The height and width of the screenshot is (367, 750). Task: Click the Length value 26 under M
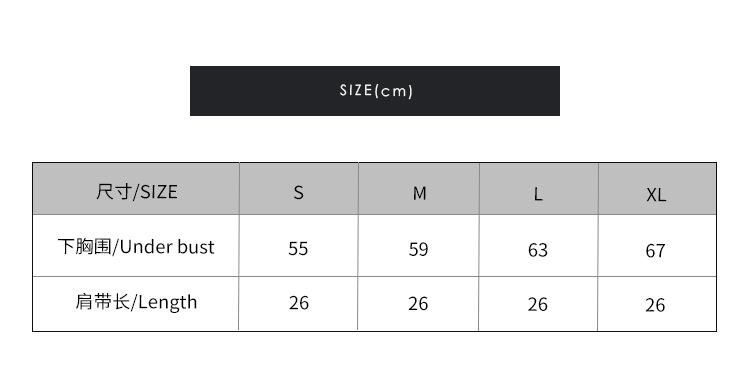tap(418, 304)
